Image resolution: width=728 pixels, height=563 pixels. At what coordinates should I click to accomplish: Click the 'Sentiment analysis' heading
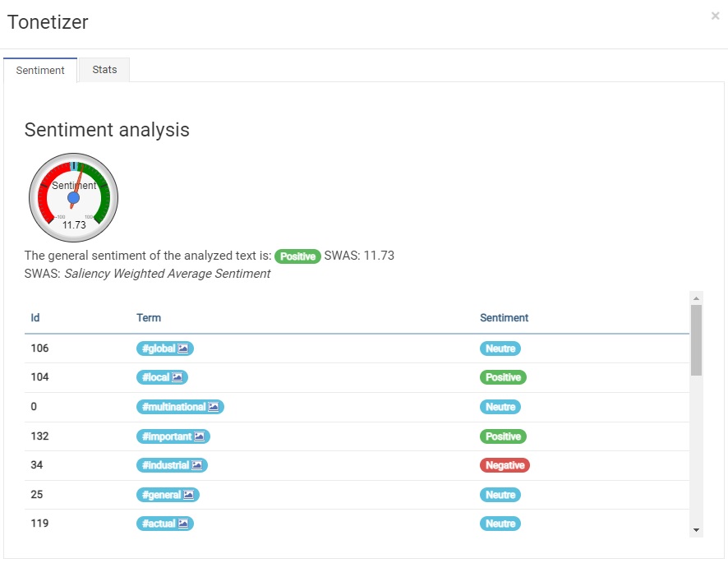coord(107,130)
